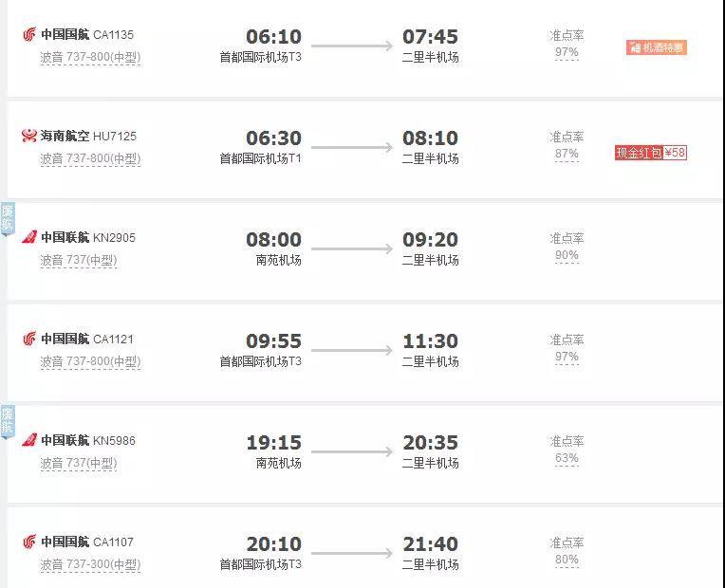The image size is (725, 588).
Task: Click the 63% on-time rate for KN5986
Action: pos(567,459)
